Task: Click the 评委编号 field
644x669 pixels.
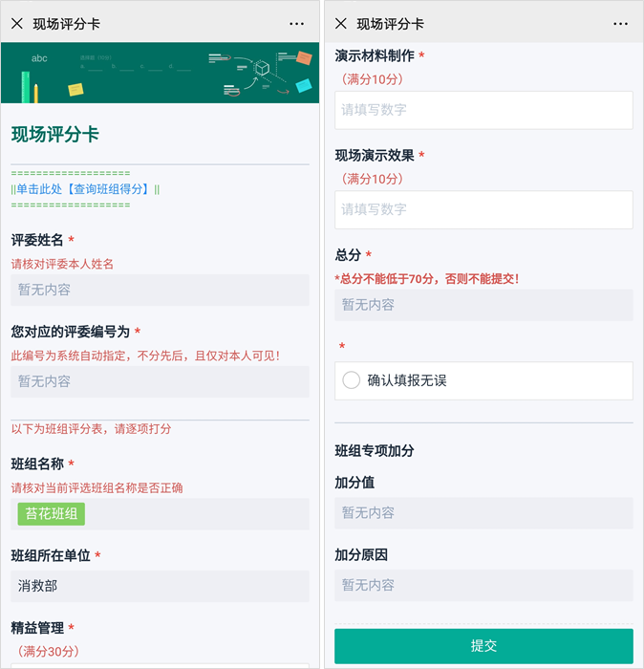Action: (160, 381)
